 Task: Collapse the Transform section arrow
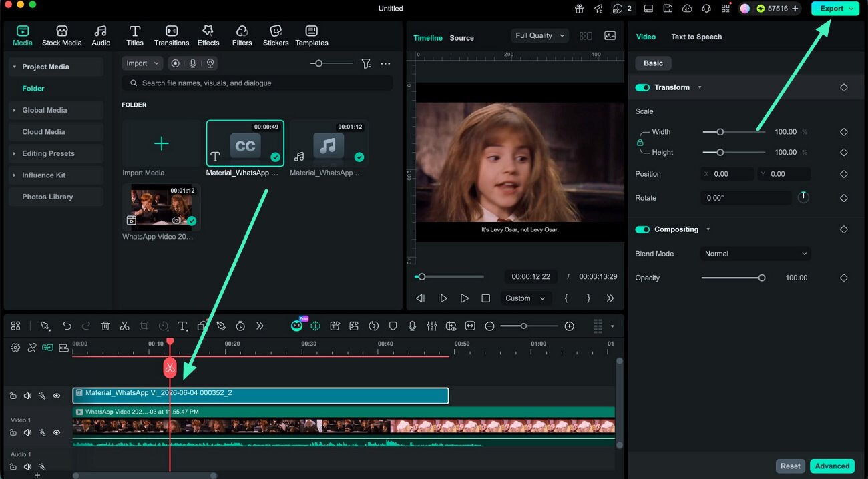700,87
